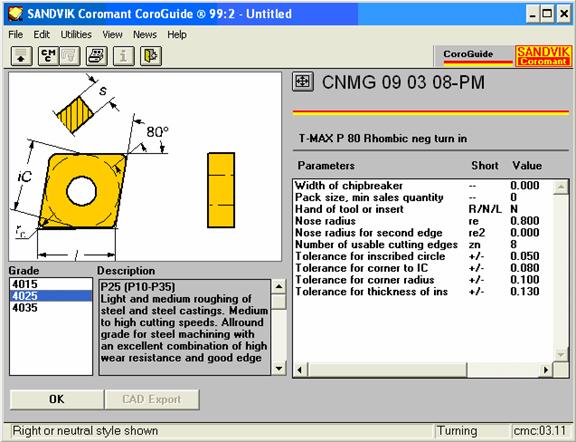
Task: Click parameters horizontal scrollbar right arrow
Action: pyautogui.click(x=546, y=370)
